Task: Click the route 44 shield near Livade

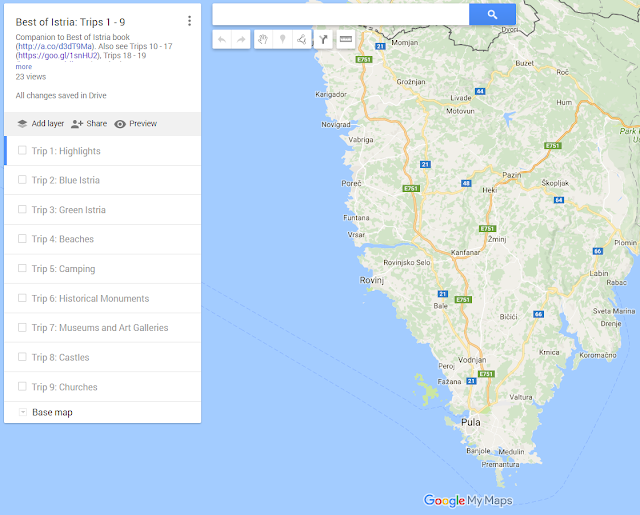Action: point(480,91)
